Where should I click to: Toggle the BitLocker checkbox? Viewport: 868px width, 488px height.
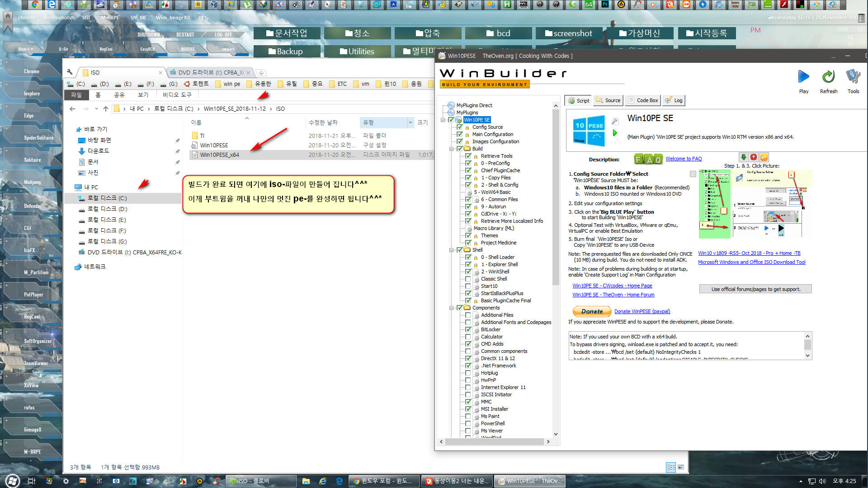(468, 329)
